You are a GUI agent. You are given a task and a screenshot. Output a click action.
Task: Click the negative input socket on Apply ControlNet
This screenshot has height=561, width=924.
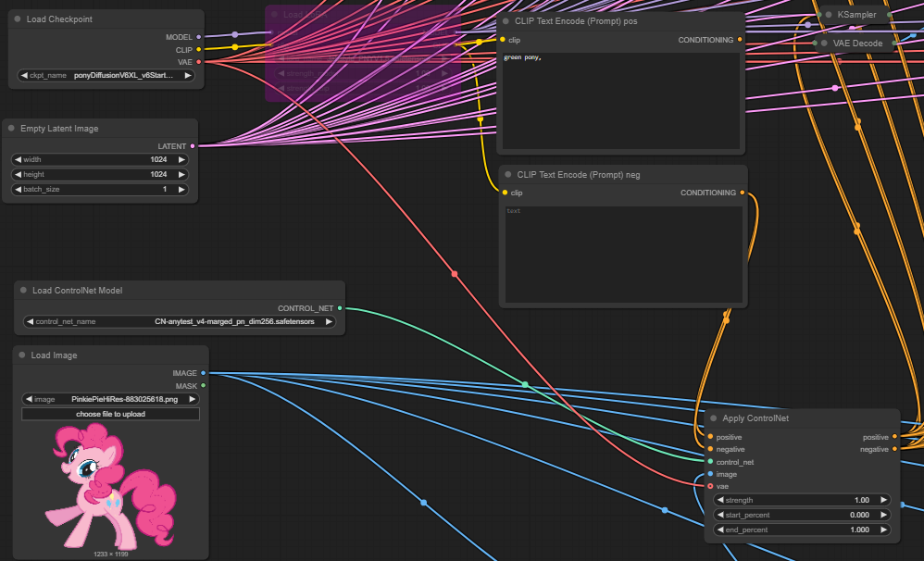pyautogui.click(x=710, y=449)
